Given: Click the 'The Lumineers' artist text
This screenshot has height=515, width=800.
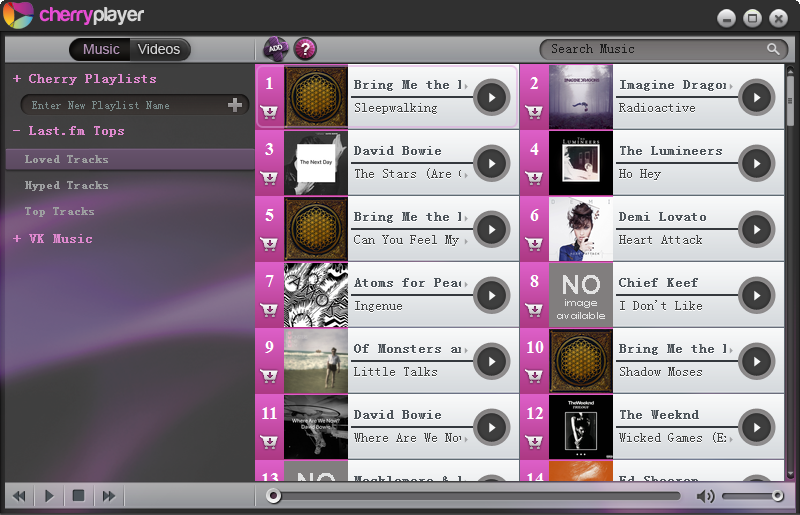Looking at the screenshot, I should pyautogui.click(x=670, y=151).
